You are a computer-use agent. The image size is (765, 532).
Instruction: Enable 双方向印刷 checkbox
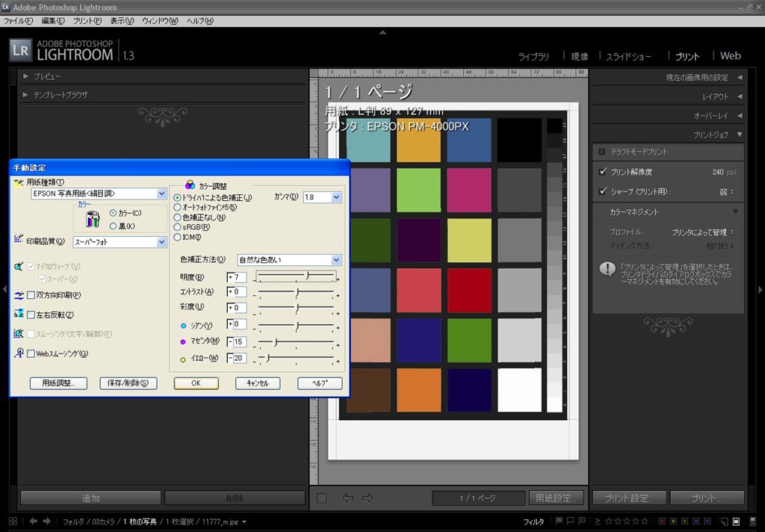31,295
